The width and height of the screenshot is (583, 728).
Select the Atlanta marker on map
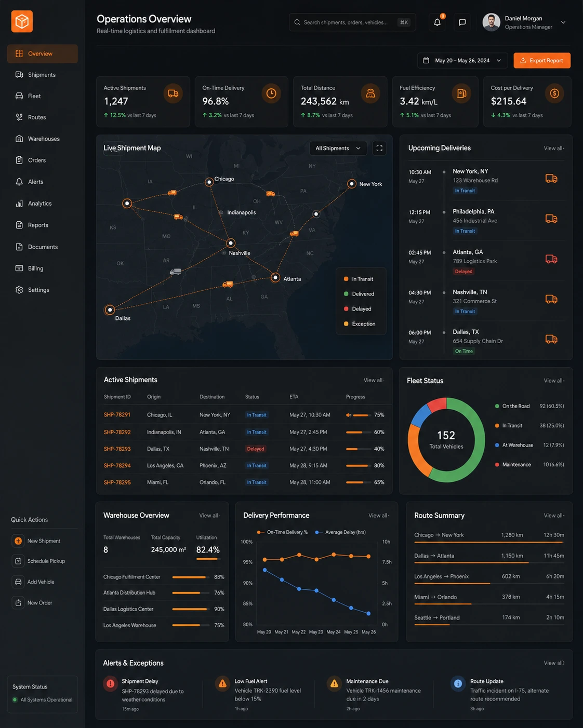click(275, 278)
